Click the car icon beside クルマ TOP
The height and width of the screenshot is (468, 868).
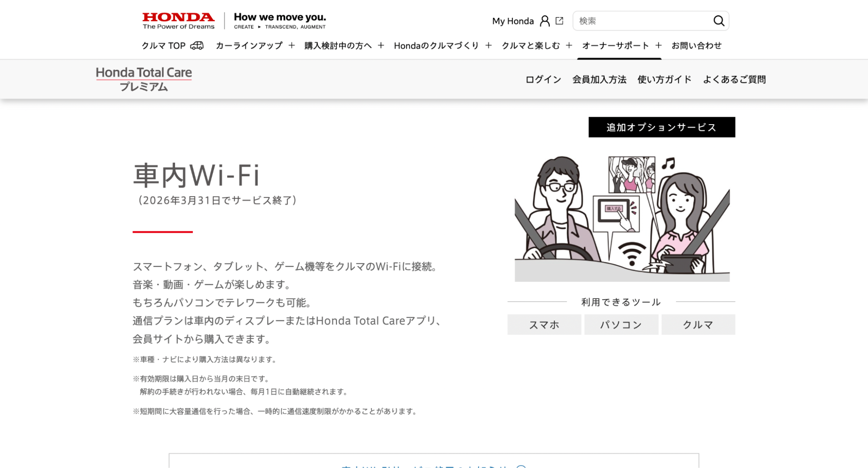[198, 45]
